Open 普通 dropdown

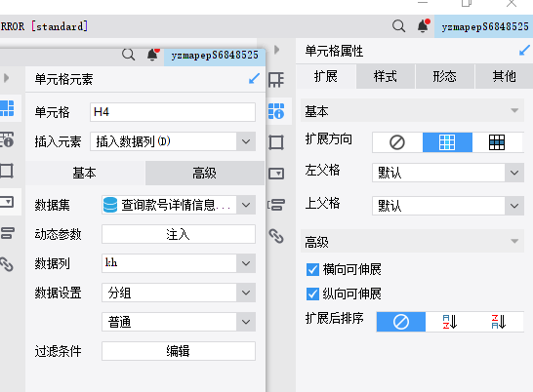point(246,322)
